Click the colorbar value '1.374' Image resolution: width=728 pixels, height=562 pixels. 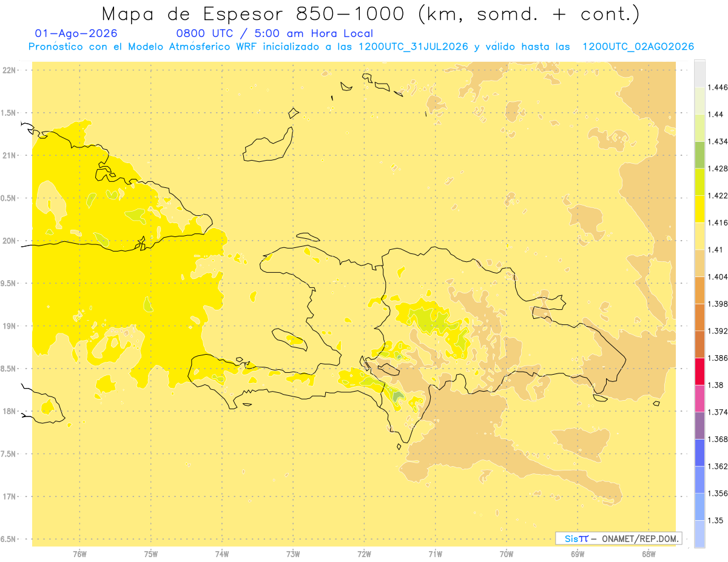click(718, 412)
